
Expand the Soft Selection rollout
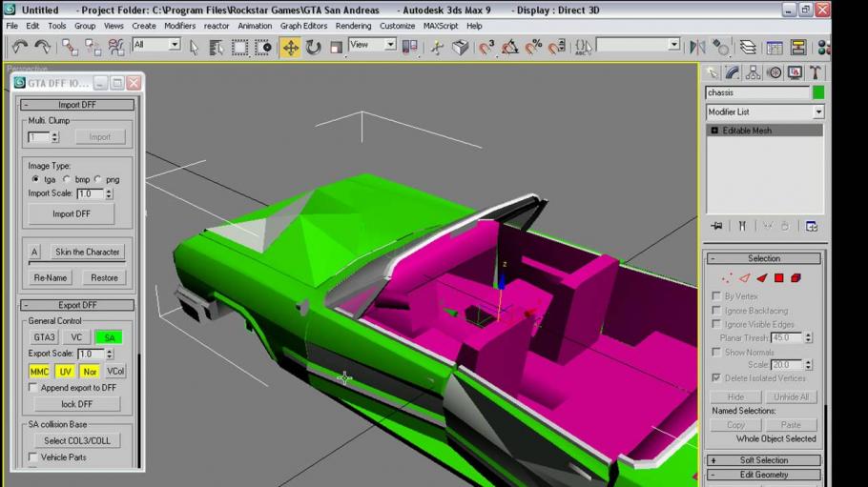[x=764, y=460]
